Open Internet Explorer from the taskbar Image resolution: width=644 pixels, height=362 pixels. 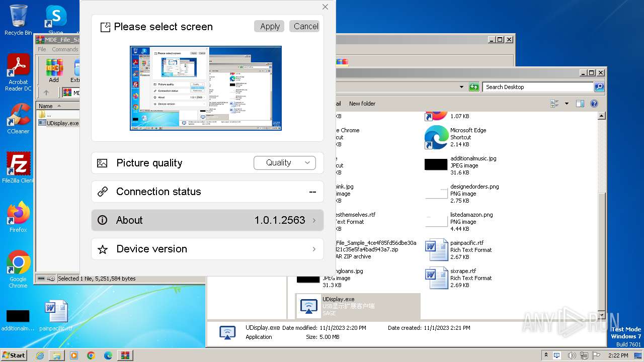click(x=40, y=355)
